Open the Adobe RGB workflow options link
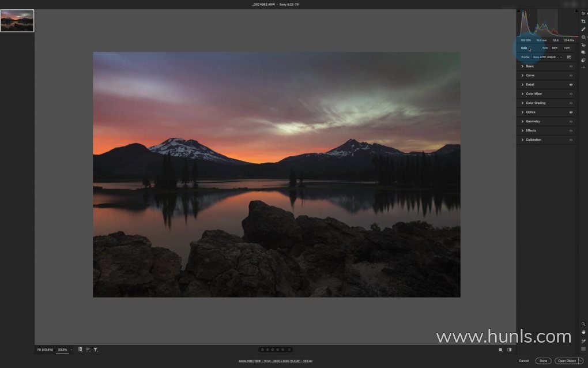This screenshot has width=588, height=368. tap(275, 361)
